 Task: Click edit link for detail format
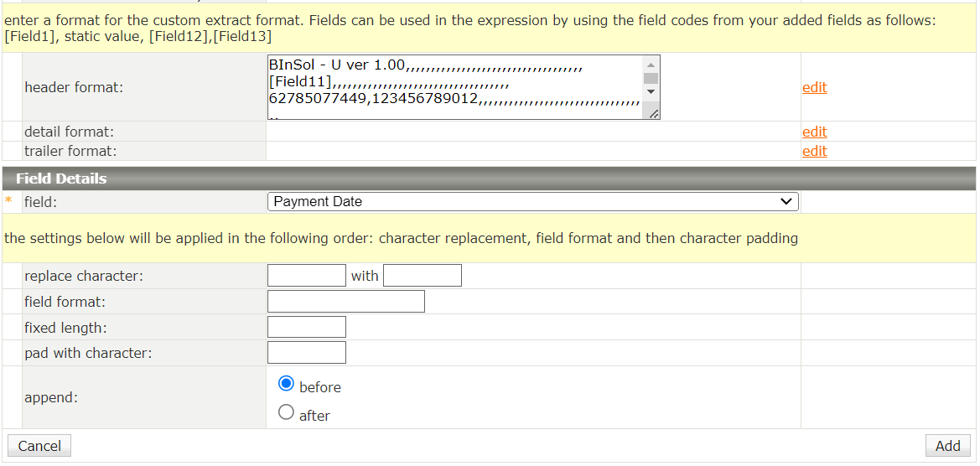[814, 132]
